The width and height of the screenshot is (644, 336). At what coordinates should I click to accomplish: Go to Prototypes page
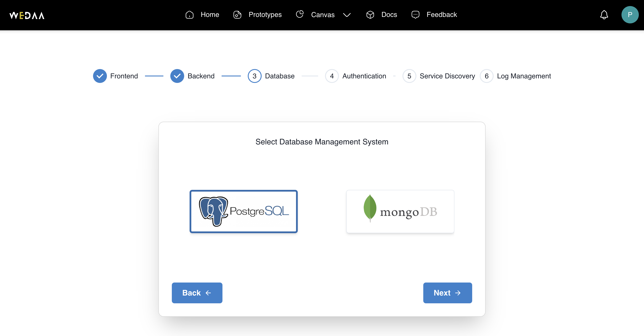point(265,15)
